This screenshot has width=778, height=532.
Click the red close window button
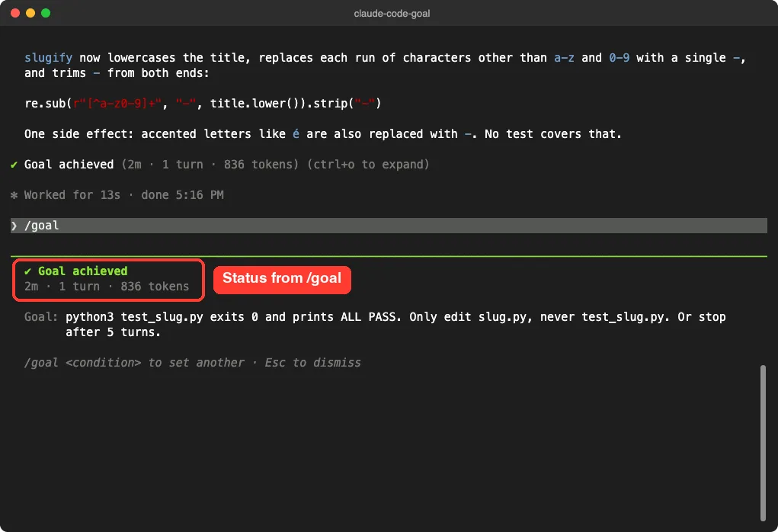(x=15, y=13)
